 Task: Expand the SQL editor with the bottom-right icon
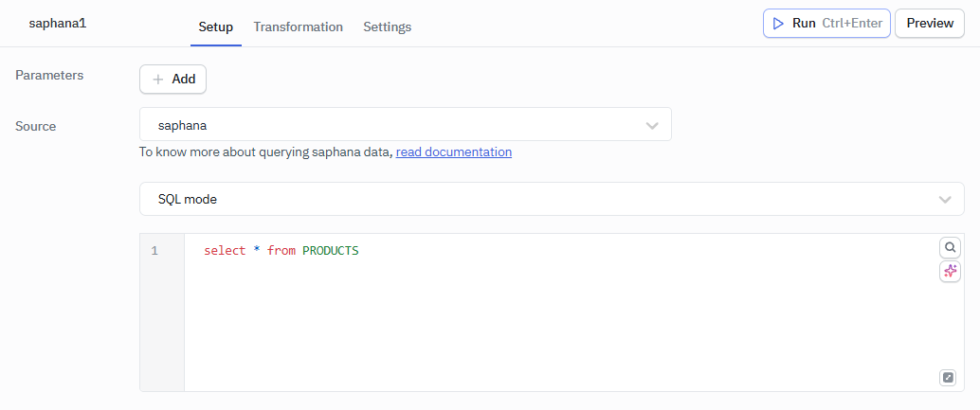click(948, 378)
